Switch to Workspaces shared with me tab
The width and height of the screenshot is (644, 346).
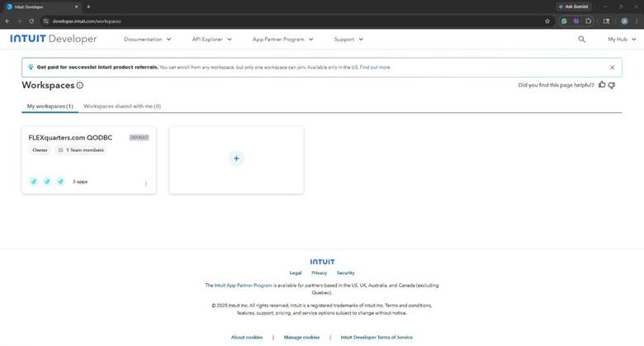(122, 106)
